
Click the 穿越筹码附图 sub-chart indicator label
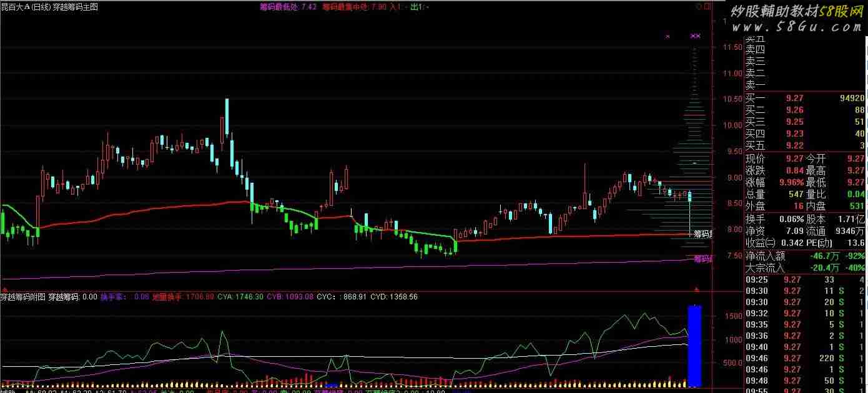23,297
